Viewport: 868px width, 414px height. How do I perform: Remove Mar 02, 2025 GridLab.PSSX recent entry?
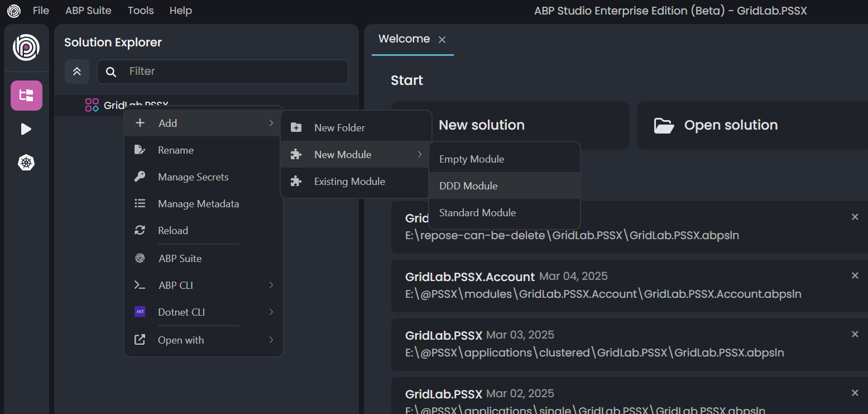coord(855,393)
